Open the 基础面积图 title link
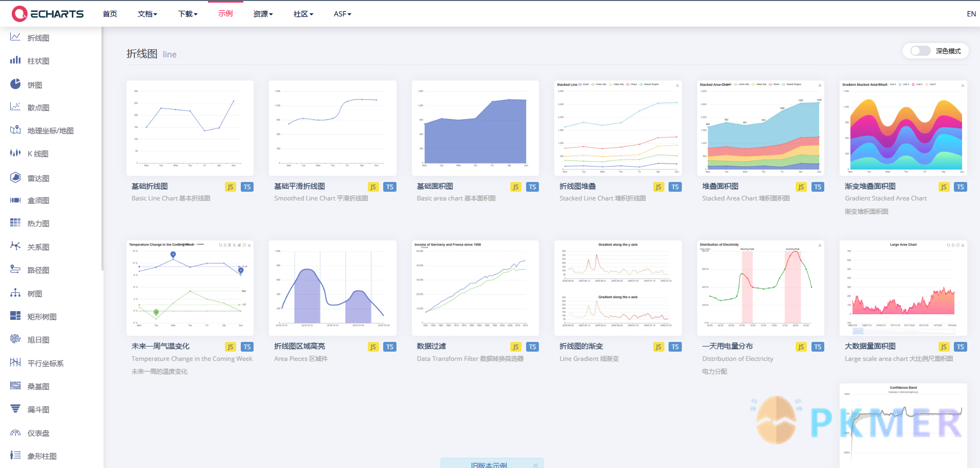The height and width of the screenshot is (468, 980). [435, 187]
